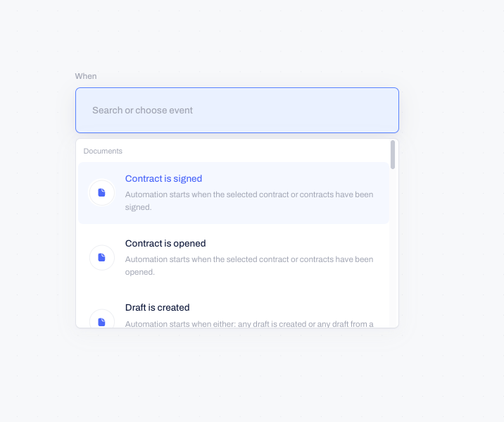Image resolution: width=504 pixels, height=422 pixels.
Task: Click the event list scrollbar thumb
Action: [x=393, y=155]
